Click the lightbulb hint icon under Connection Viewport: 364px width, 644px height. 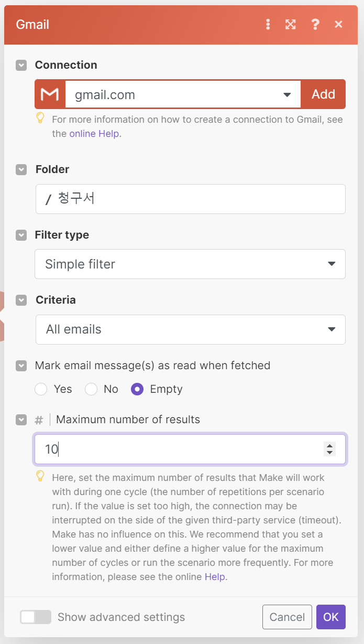40,119
